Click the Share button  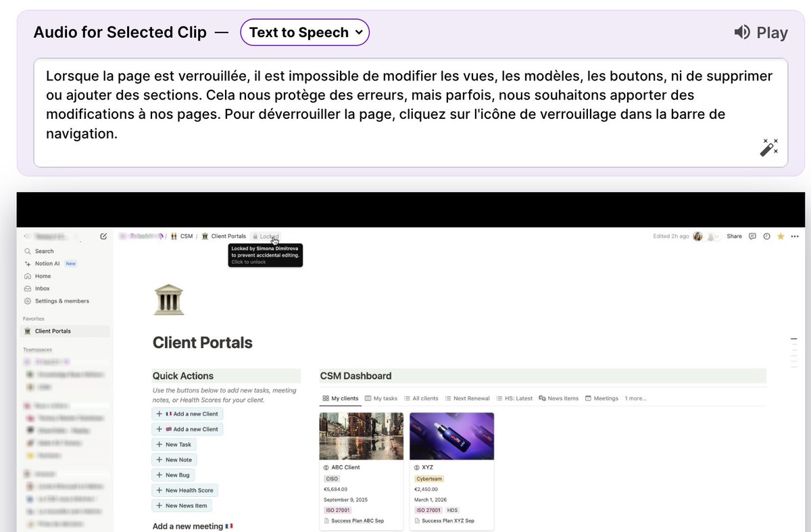pos(734,236)
